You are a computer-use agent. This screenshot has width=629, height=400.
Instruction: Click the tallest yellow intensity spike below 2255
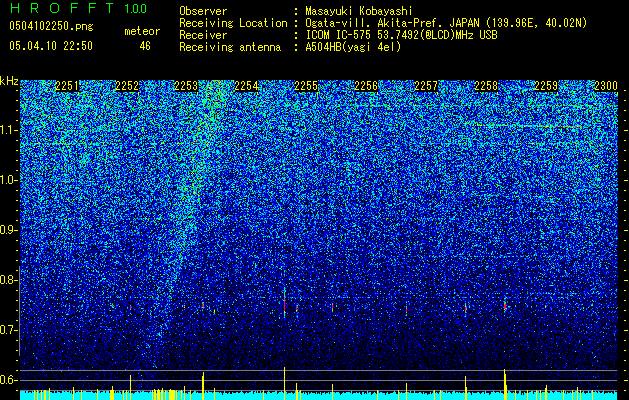284,383
